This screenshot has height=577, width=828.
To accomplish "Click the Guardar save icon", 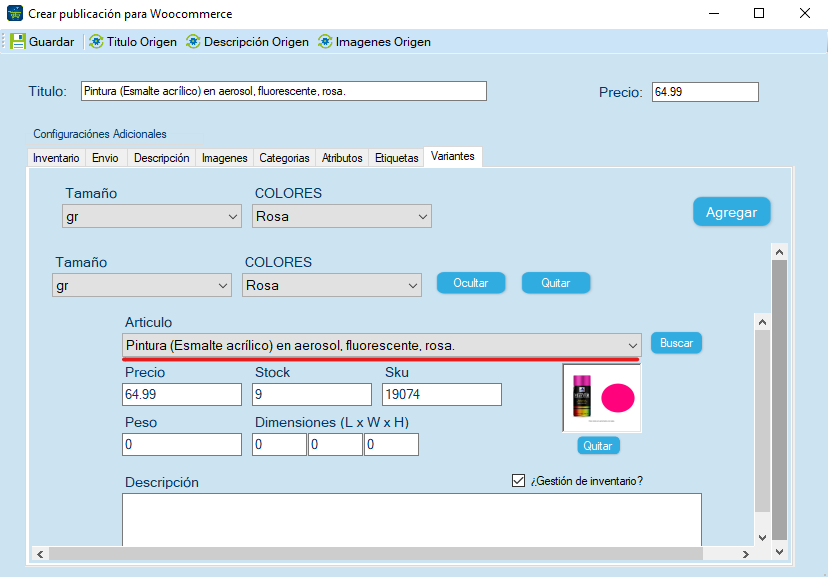I will [x=18, y=42].
